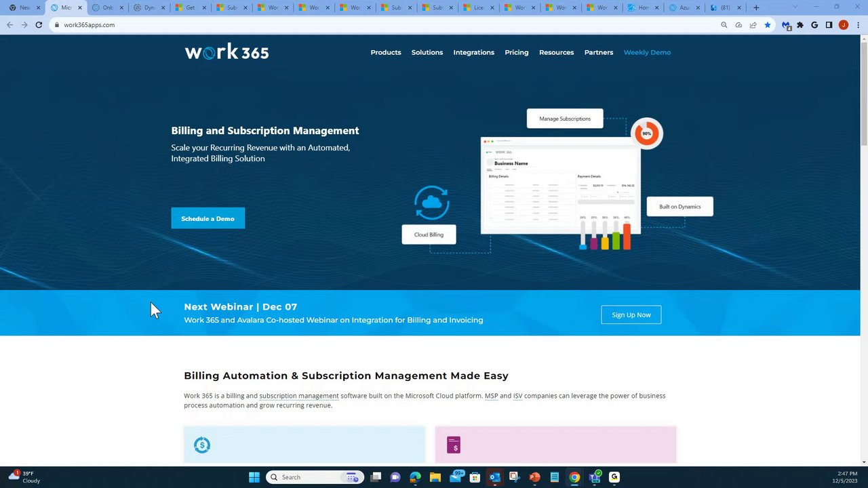Reload the page with refresh icon
868x488 pixels.
(39, 25)
